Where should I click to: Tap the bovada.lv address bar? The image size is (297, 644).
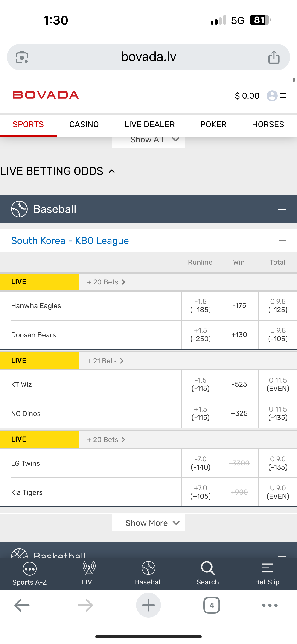[x=148, y=57]
